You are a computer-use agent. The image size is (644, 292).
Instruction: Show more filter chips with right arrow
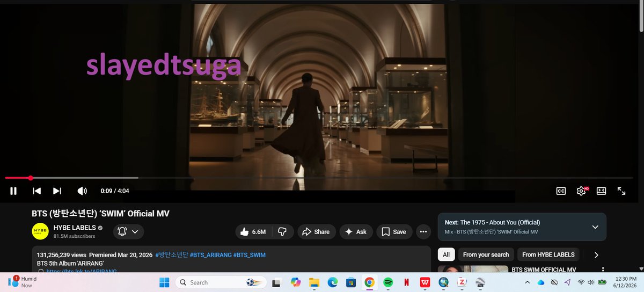596,255
